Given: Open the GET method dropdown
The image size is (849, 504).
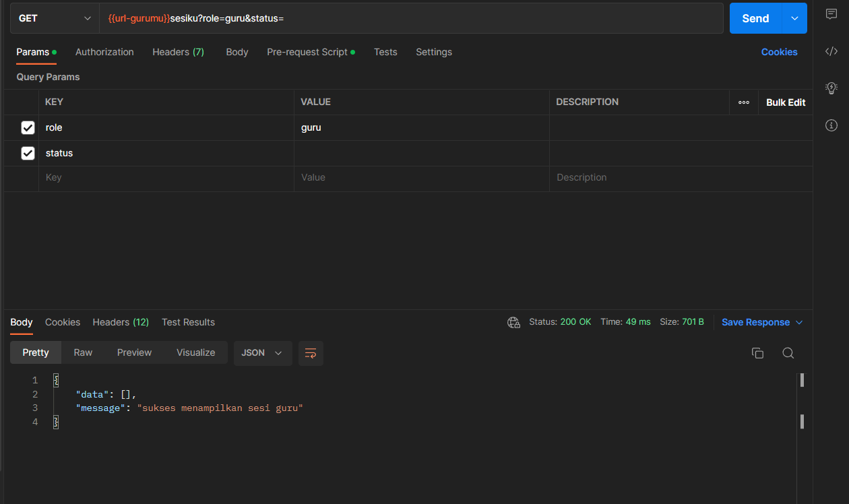Looking at the screenshot, I should pos(55,18).
